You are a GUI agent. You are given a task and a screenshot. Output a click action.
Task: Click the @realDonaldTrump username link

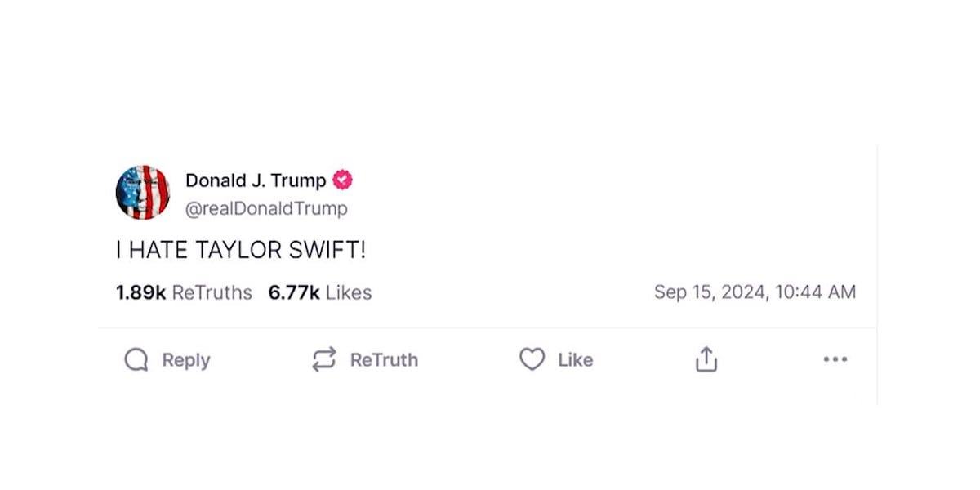[x=267, y=208]
